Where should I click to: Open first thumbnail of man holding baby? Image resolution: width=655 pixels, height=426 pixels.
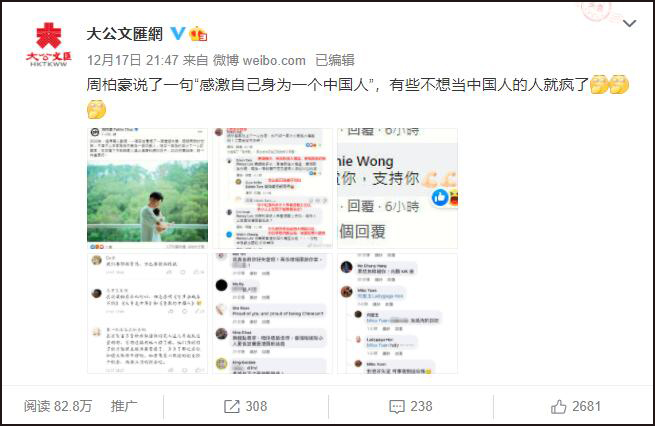point(147,188)
